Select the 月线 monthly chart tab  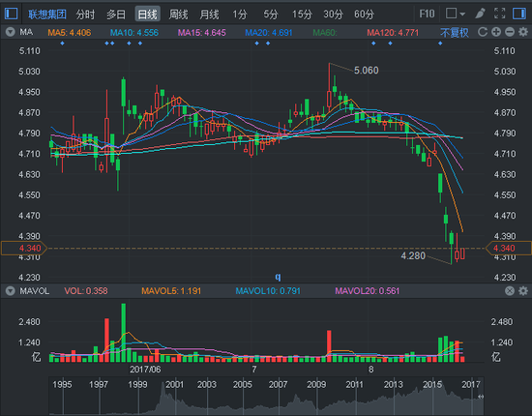pos(209,15)
